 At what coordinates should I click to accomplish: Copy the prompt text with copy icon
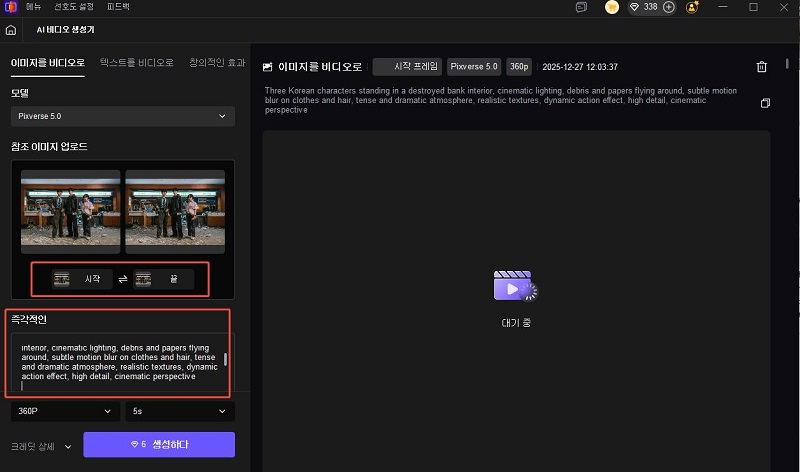pyautogui.click(x=765, y=103)
